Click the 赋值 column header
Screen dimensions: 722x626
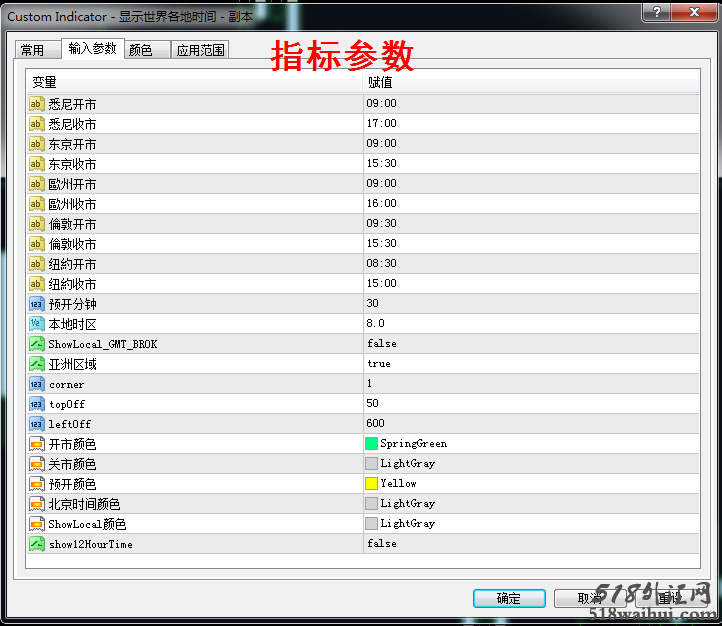tap(531, 82)
